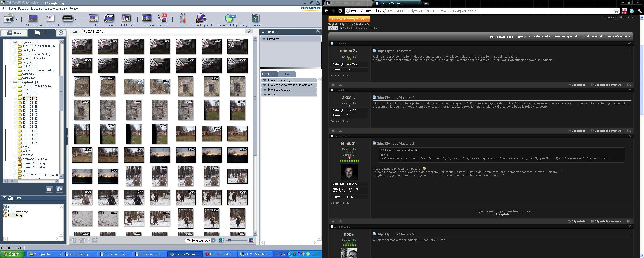This screenshot has height=258, width=644.
Task: Launch the e-PORTRAIT tool
Action: [x=126, y=20]
